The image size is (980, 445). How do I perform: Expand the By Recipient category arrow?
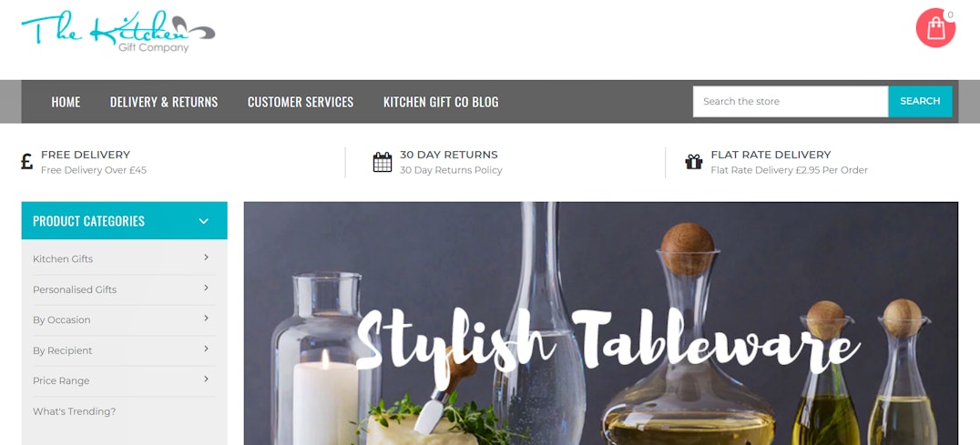point(206,349)
